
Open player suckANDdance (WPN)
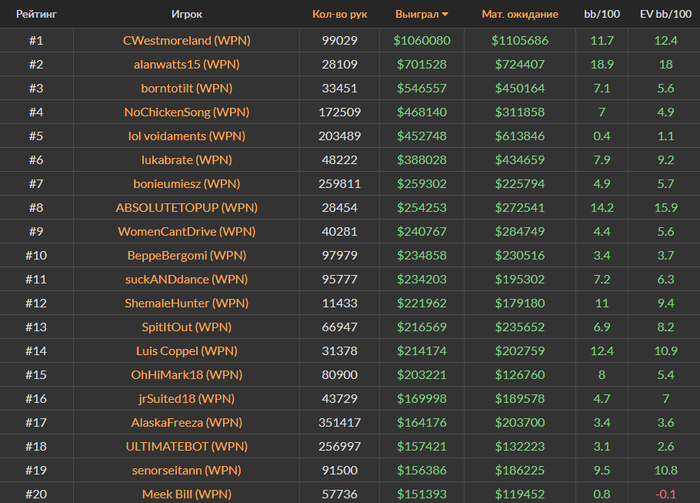pos(187,279)
